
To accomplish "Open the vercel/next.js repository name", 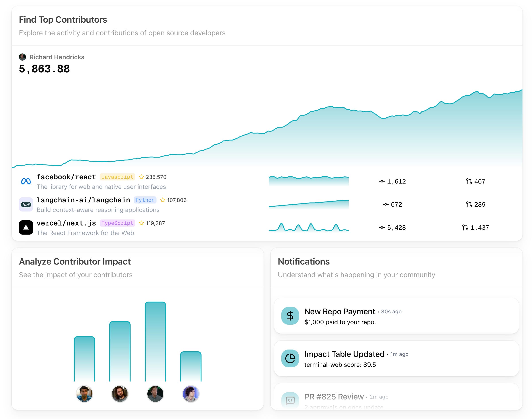I will (66, 223).
